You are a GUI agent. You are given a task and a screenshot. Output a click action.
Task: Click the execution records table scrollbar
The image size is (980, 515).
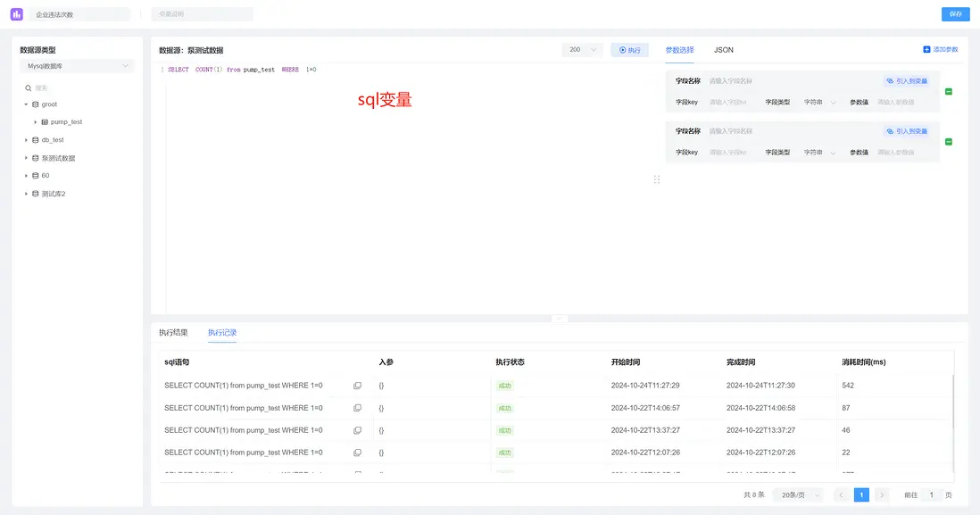[x=953, y=402]
